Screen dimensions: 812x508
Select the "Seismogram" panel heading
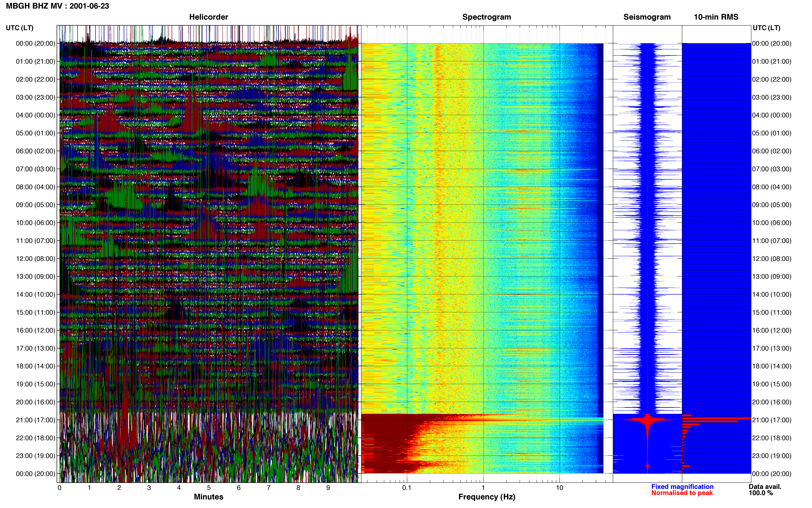647,17
